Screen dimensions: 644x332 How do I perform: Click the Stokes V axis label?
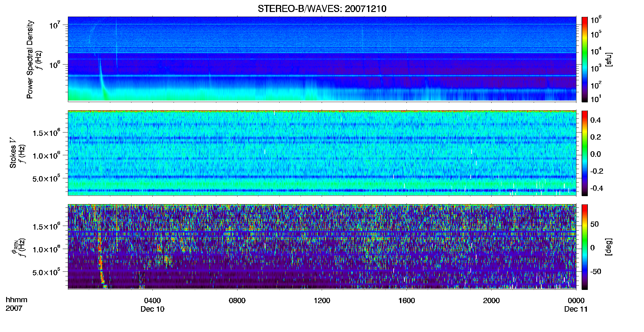[x=13, y=153]
